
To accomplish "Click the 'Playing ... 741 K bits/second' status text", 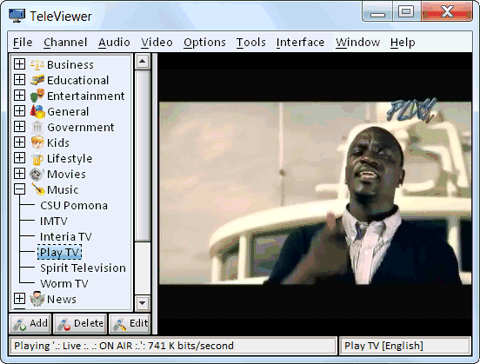I will pyautogui.click(x=124, y=346).
